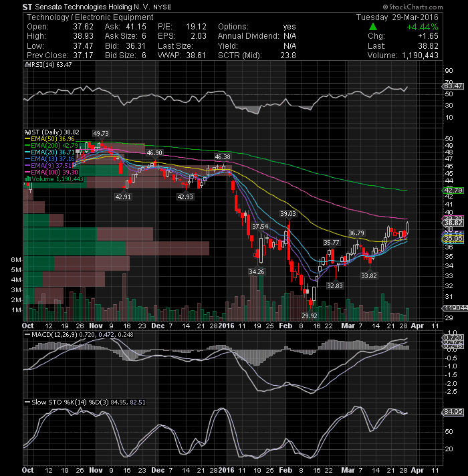Click the 84.95 stochastic axis tag
This screenshot has width=468, height=476.
[x=453, y=412]
